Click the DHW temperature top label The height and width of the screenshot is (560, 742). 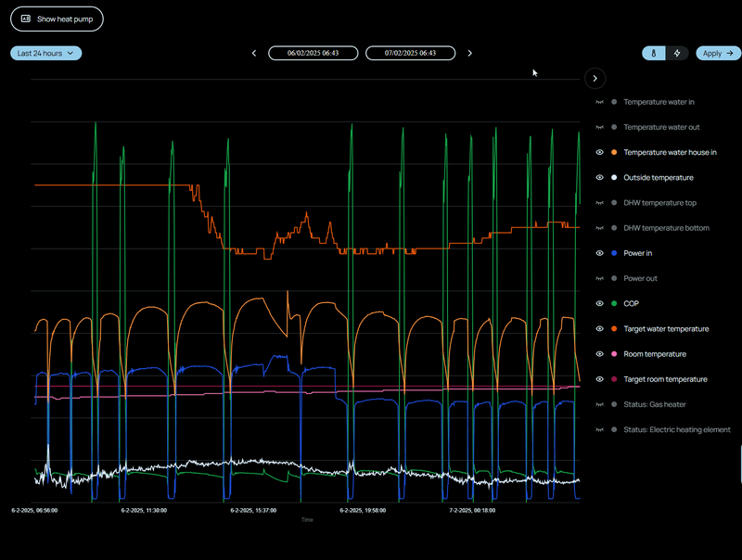tap(659, 203)
